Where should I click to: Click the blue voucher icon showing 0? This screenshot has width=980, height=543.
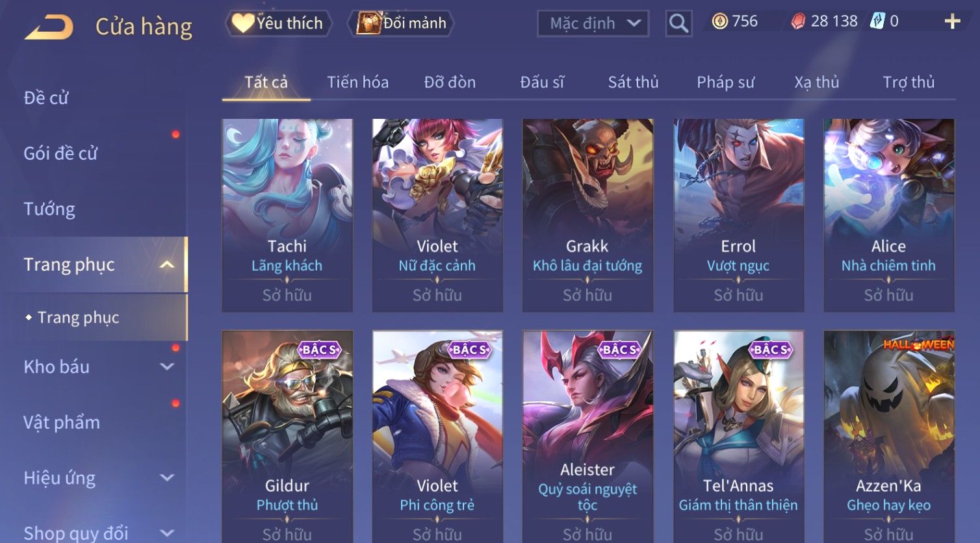[x=877, y=21]
